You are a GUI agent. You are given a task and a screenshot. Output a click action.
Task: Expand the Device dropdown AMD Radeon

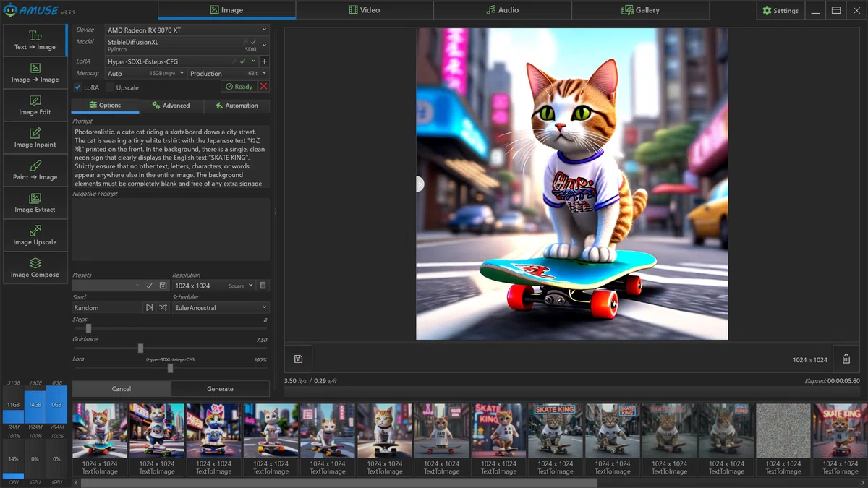[x=187, y=30]
